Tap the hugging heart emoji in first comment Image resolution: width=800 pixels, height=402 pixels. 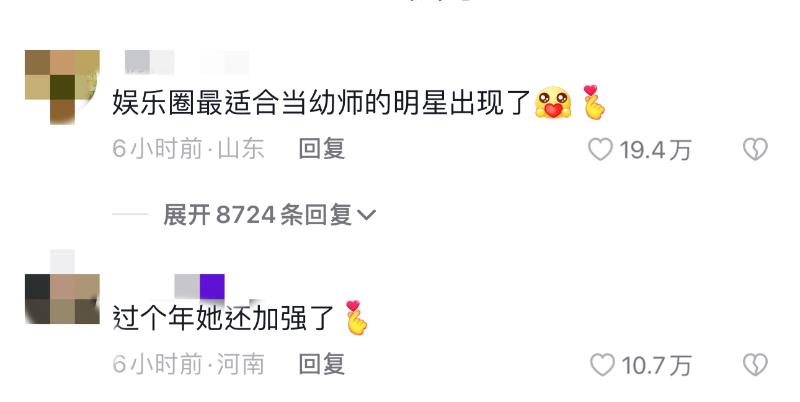[553, 103]
